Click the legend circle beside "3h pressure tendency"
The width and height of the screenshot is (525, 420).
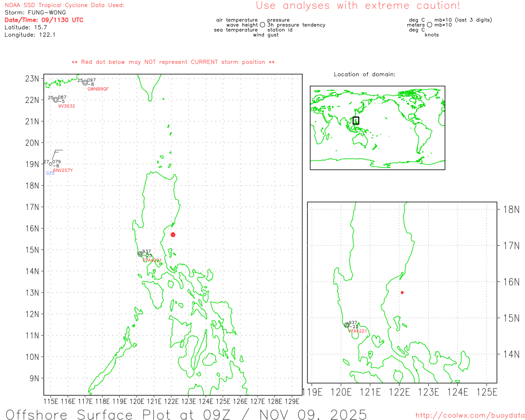pos(262,25)
